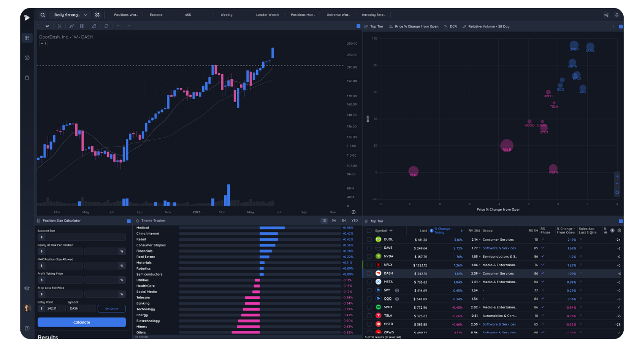Select the 1W period in Theme Tracker
The width and height of the screenshot is (644, 347).
(x=334, y=221)
